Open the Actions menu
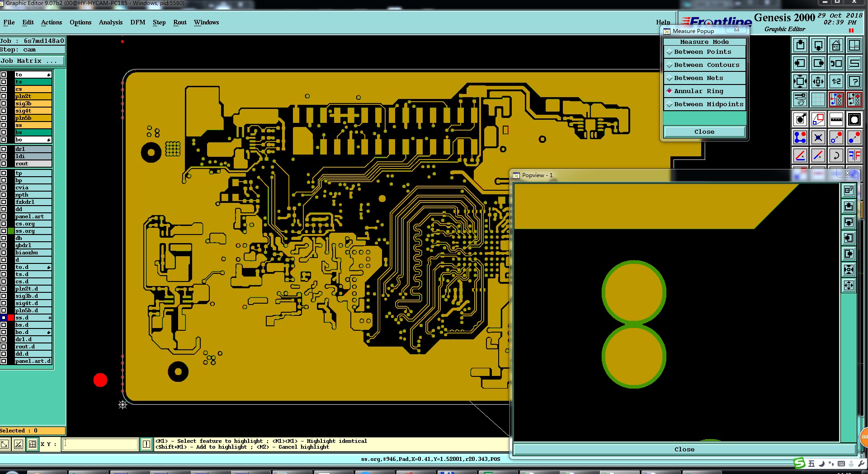This screenshot has height=474, width=868. 52,22
